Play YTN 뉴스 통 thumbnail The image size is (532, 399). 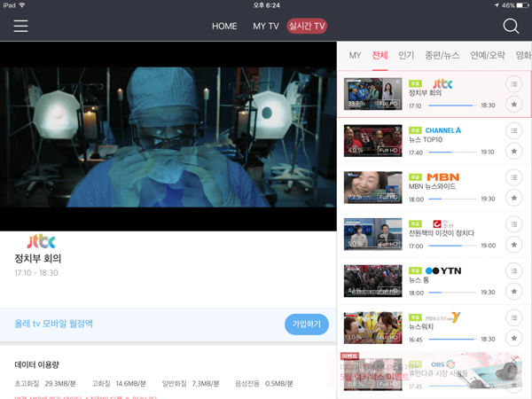pyautogui.click(x=373, y=281)
